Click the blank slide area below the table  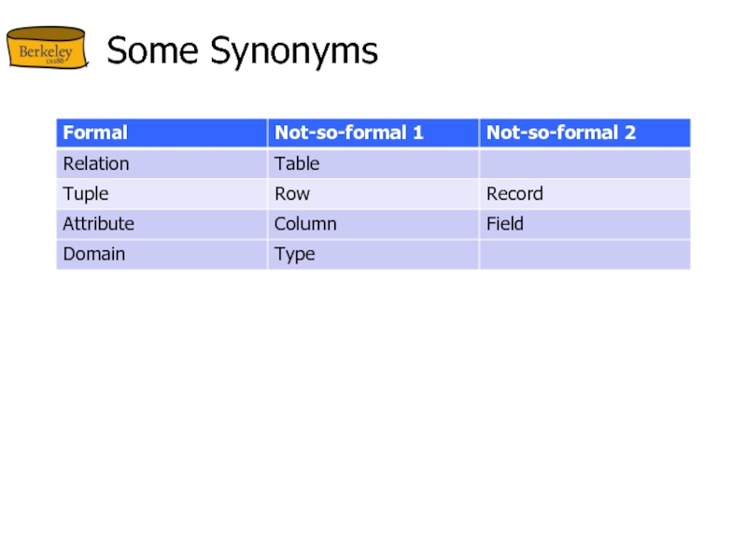pyautogui.click(x=373, y=411)
